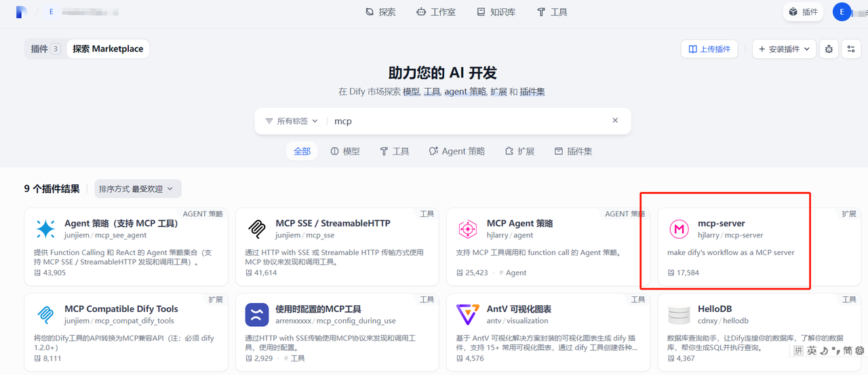
Task: Click the debug bug icon button
Action: [x=828, y=49]
